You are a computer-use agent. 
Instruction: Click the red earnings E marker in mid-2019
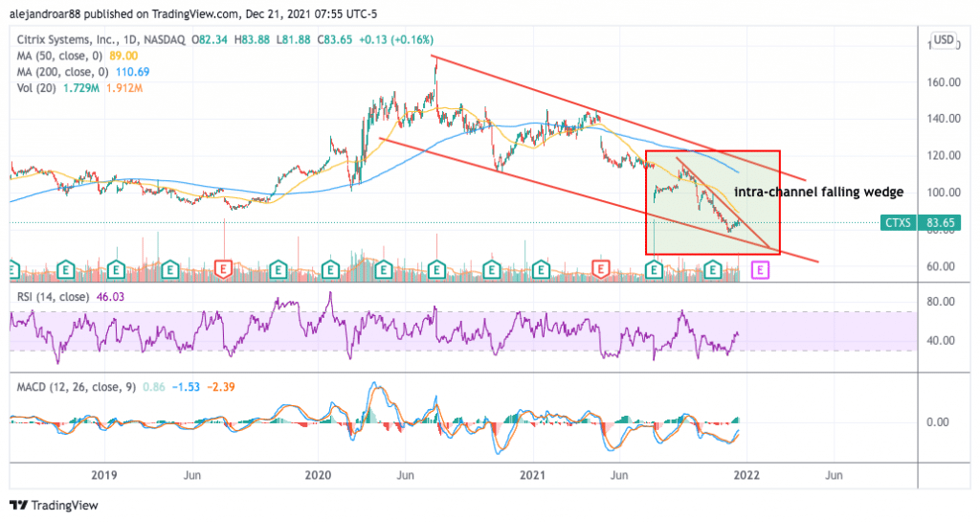pyautogui.click(x=223, y=270)
